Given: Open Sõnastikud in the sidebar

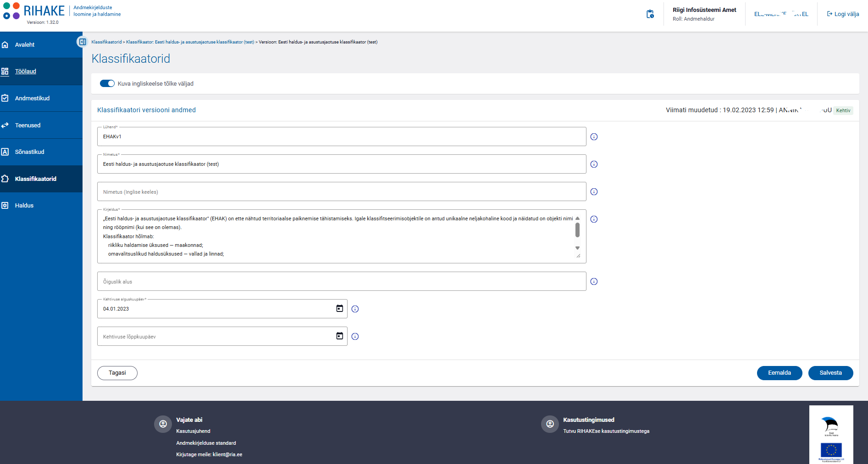Looking at the screenshot, I should [41, 152].
